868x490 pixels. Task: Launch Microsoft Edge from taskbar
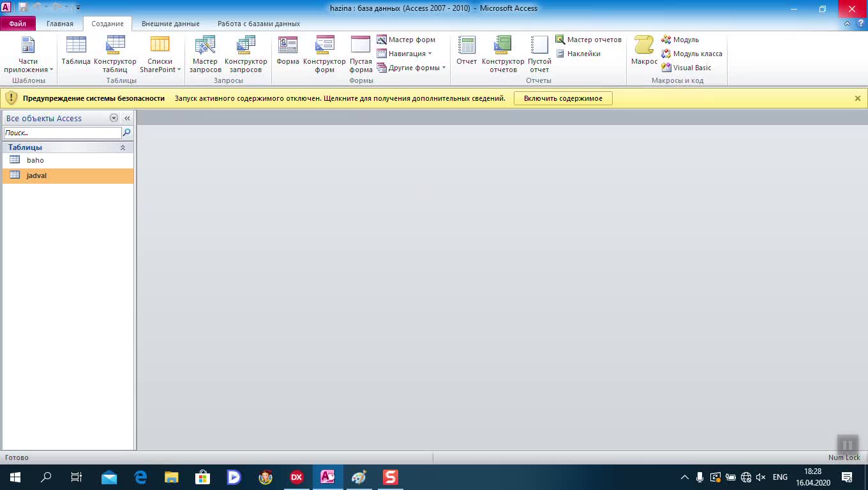pos(140,477)
